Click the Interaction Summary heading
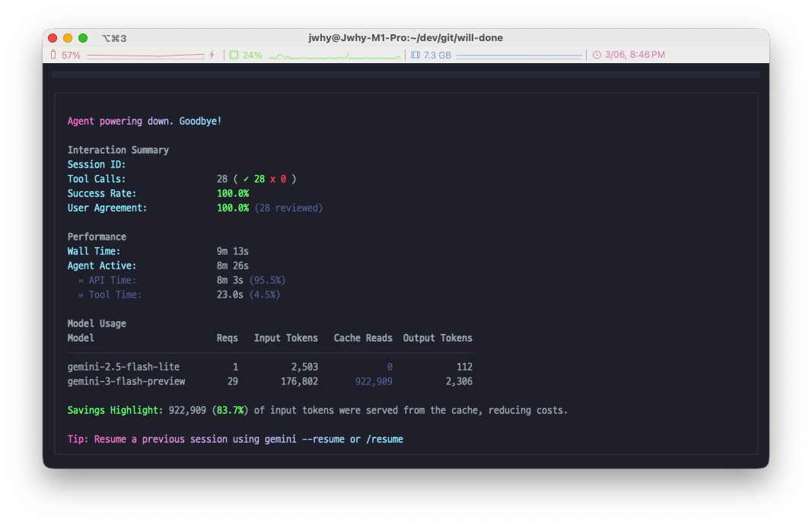Screen dimensions: 812x525 pos(118,150)
